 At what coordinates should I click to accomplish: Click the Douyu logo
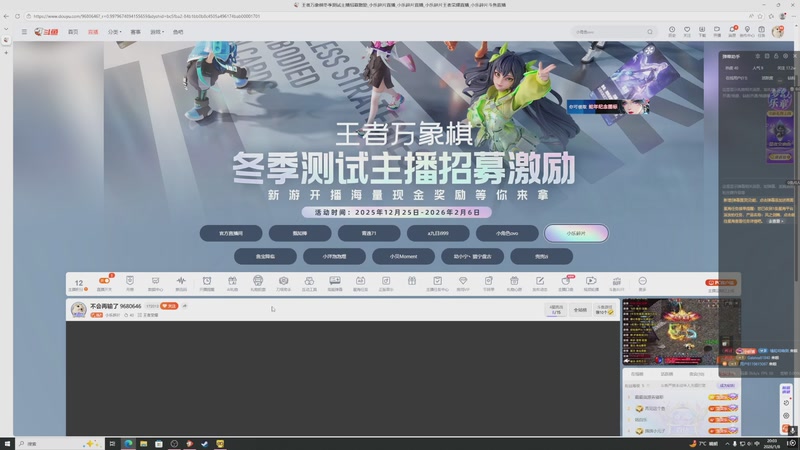[46, 32]
